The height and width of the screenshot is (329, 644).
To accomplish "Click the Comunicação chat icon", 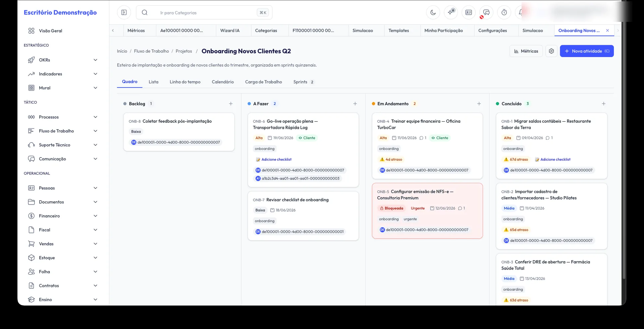I will tap(31, 159).
